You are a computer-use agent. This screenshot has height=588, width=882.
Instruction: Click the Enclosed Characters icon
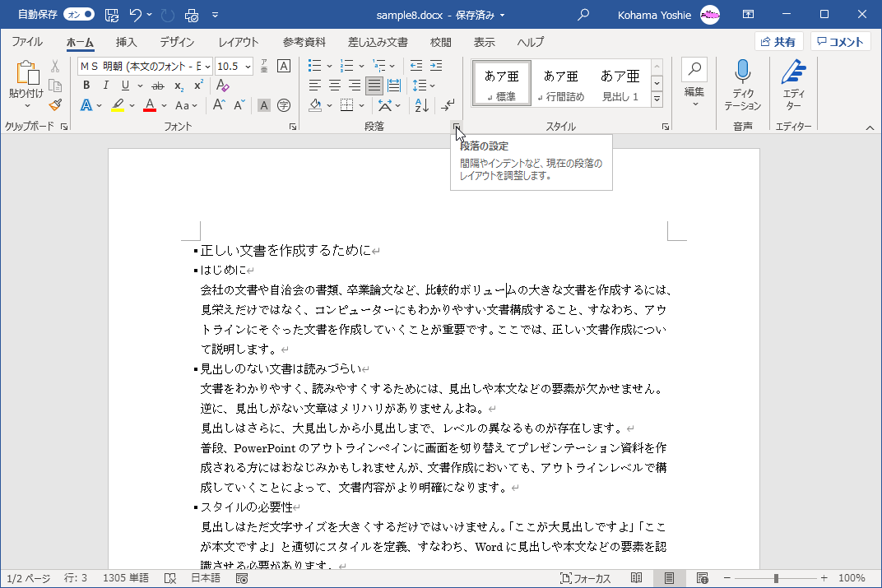284,105
